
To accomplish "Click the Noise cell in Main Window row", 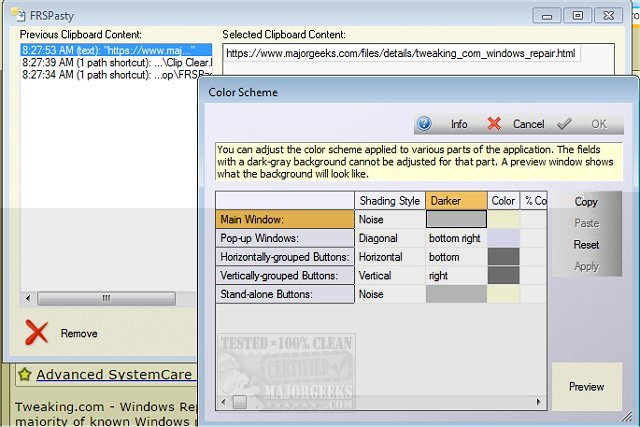I will tap(390, 219).
